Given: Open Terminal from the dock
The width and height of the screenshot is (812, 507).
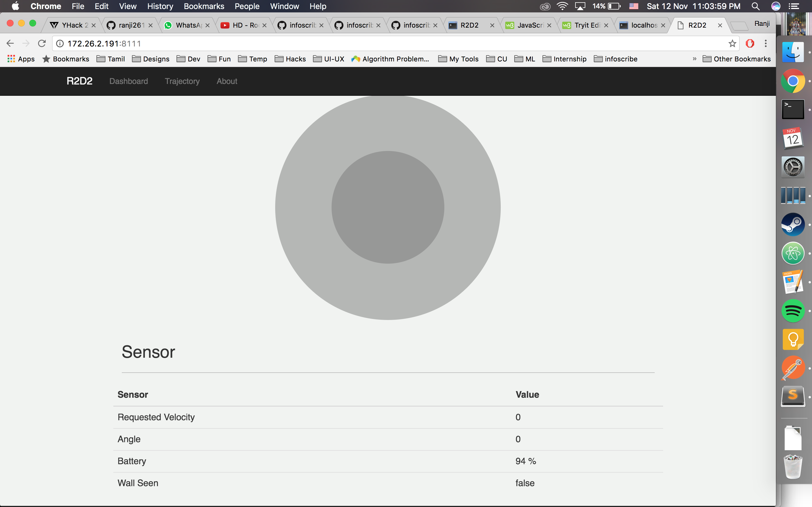Looking at the screenshot, I should pos(793,109).
